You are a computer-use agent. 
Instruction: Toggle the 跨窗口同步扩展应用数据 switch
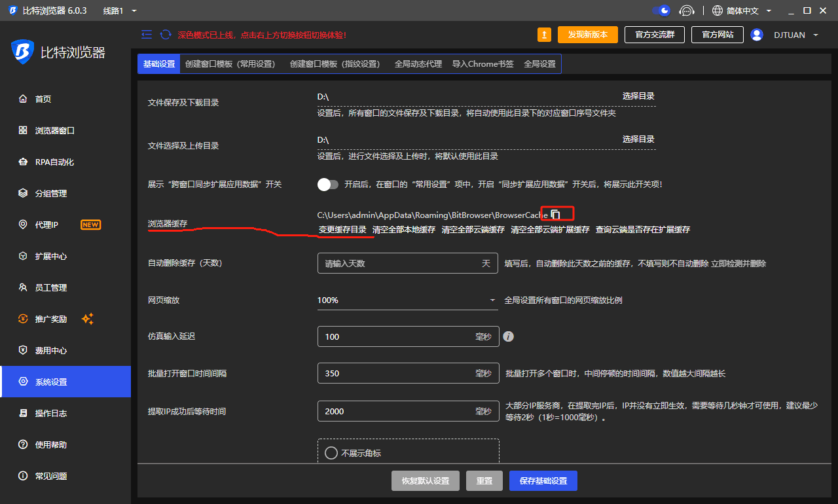coord(328,185)
